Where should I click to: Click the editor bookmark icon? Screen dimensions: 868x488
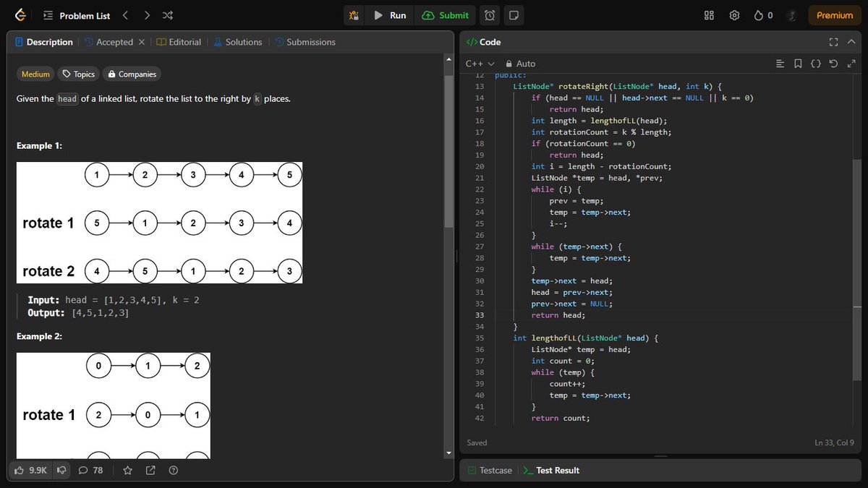point(798,64)
